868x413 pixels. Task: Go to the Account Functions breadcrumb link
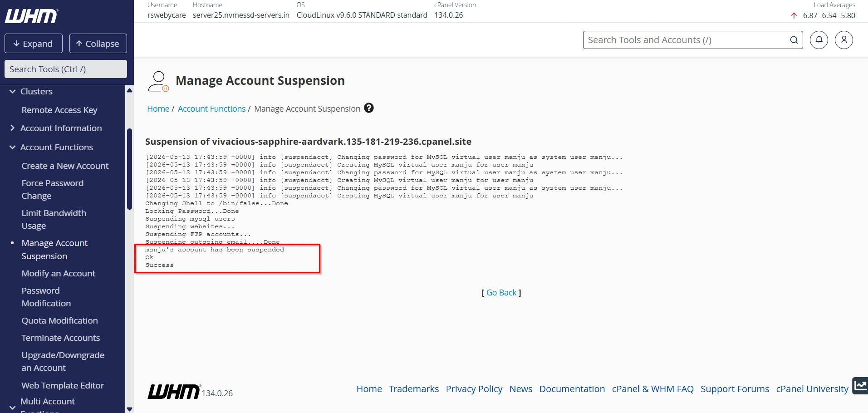[x=211, y=108]
